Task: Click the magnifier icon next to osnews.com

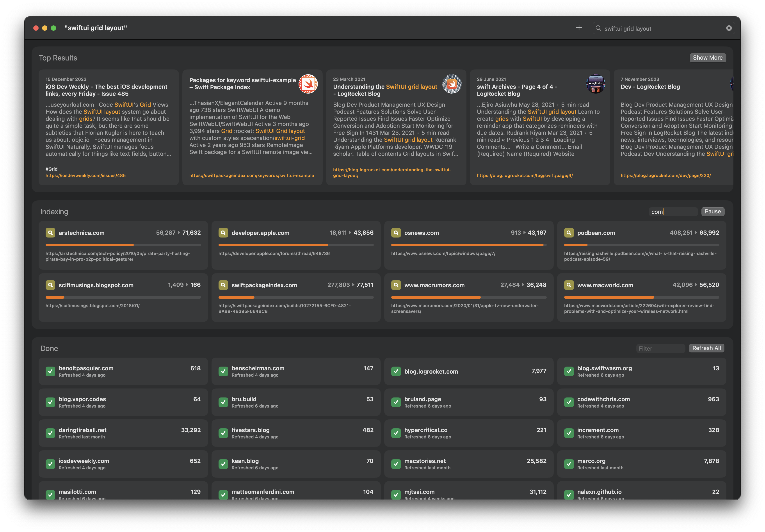Action: click(x=396, y=232)
